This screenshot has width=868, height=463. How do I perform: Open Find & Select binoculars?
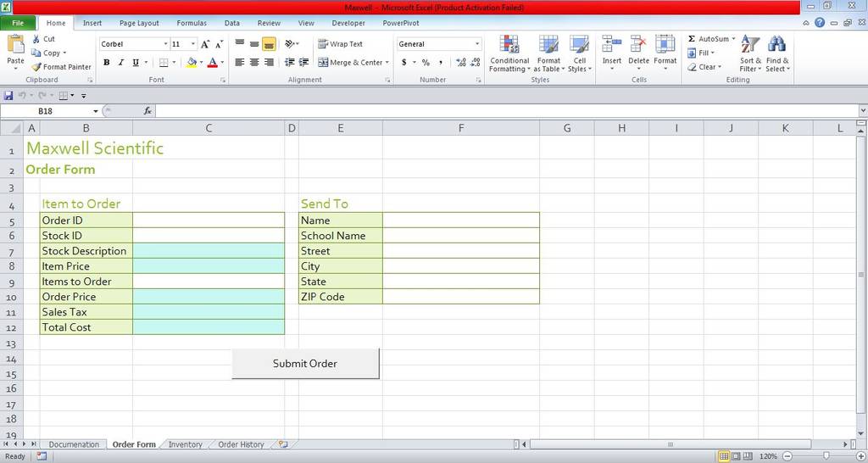coord(777,53)
